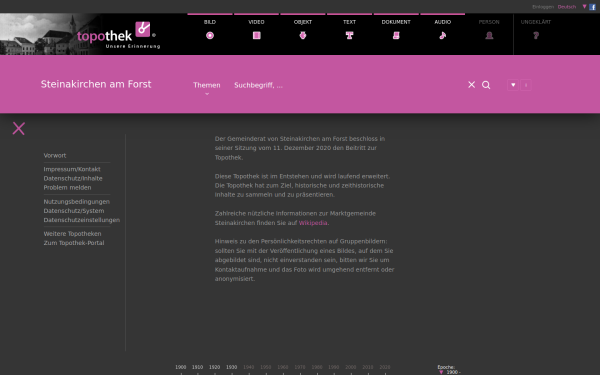Click the Steinakirchen am Forst title
Image resolution: width=600 pixels, height=375 pixels.
(x=96, y=84)
